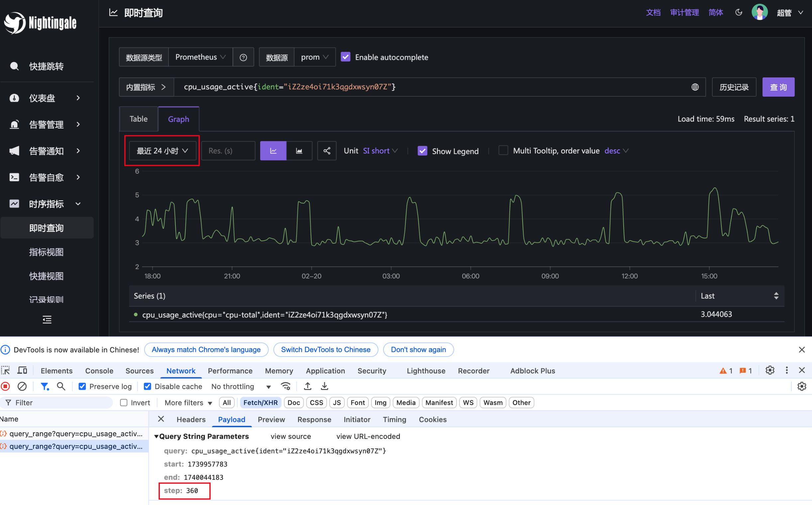This screenshot has width=812, height=505.
Task: Collapse sidebar with menu fold icon
Action: pos(47,320)
